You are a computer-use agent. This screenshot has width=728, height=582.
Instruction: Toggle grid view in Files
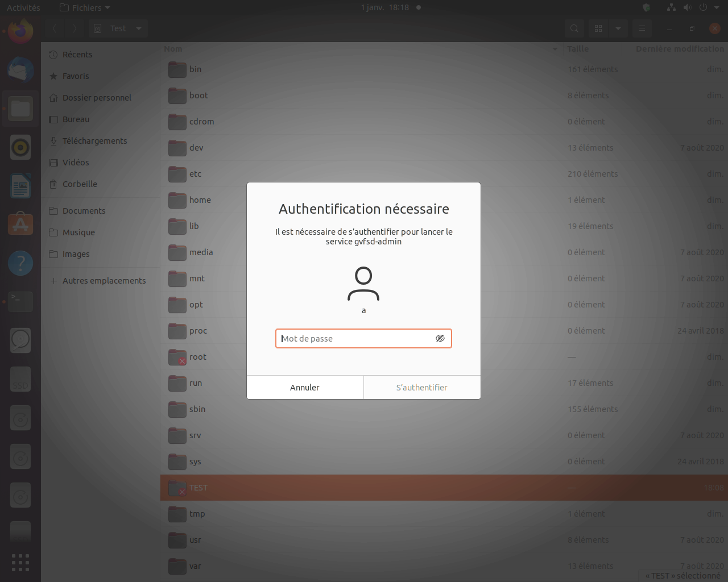[x=598, y=28]
